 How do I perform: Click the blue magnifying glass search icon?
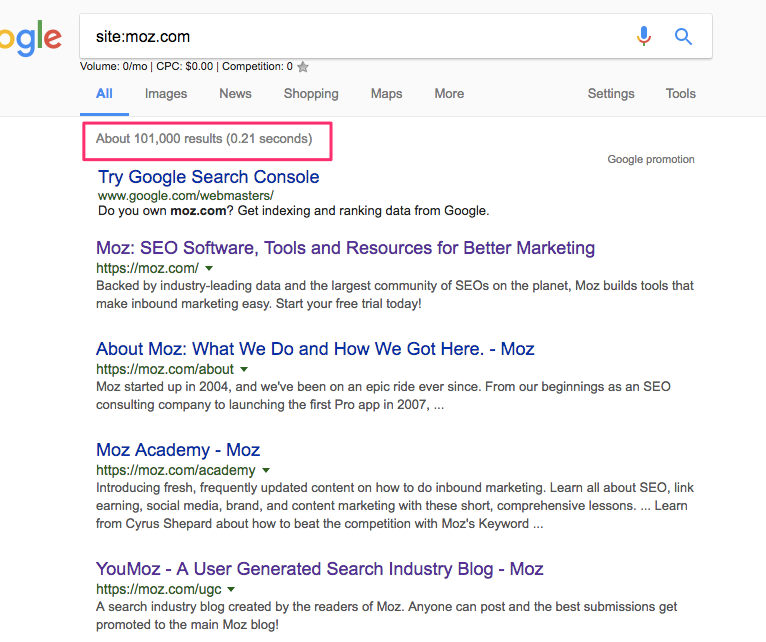pyautogui.click(x=684, y=37)
